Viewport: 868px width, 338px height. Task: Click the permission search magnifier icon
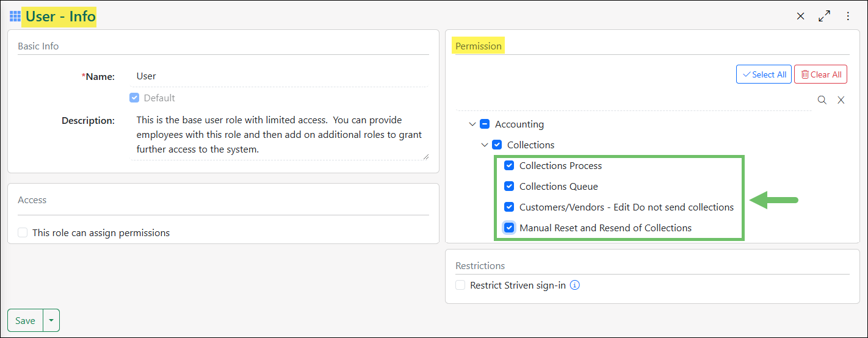822,100
